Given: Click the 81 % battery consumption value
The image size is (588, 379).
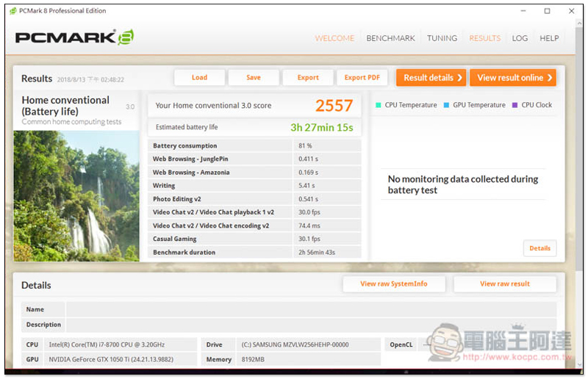Looking at the screenshot, I should 305,146.
